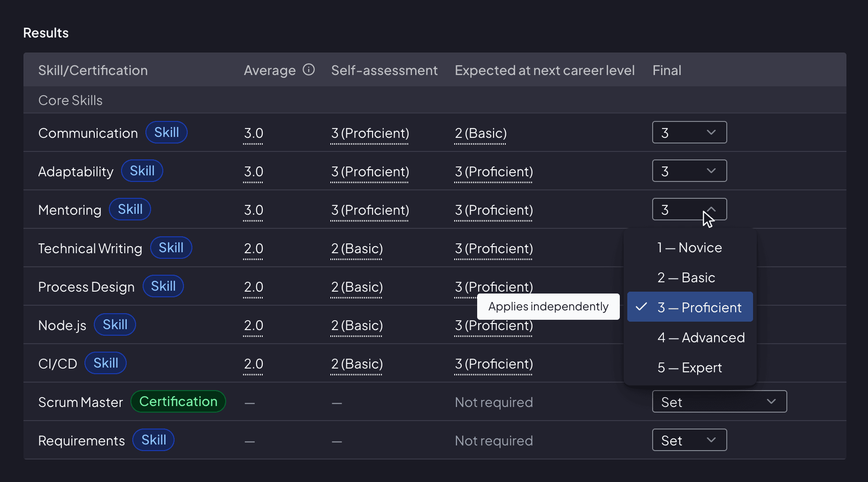The image size is (868, 482).
Task: Pick the '5 — Expert' option
Action: coord(690,368)
